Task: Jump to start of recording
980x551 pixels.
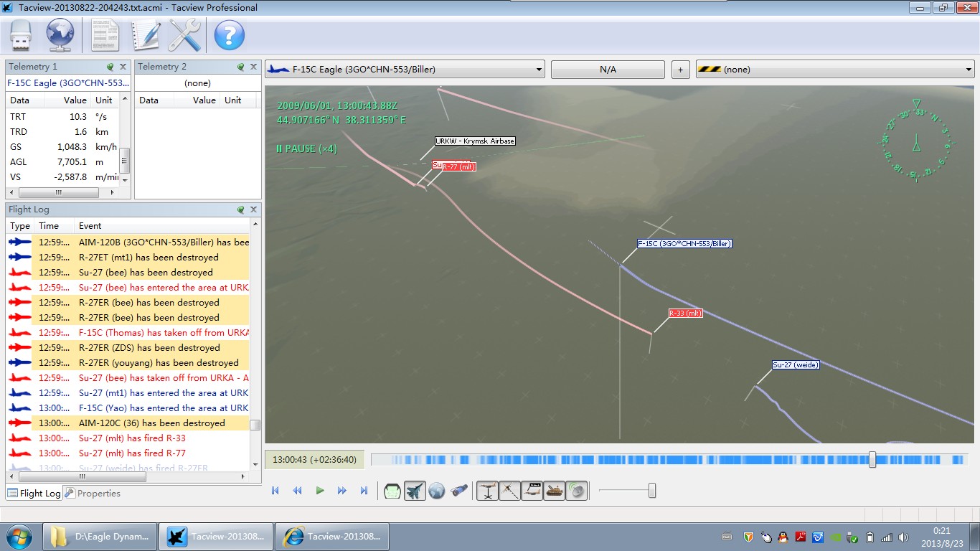Action: 275,491
